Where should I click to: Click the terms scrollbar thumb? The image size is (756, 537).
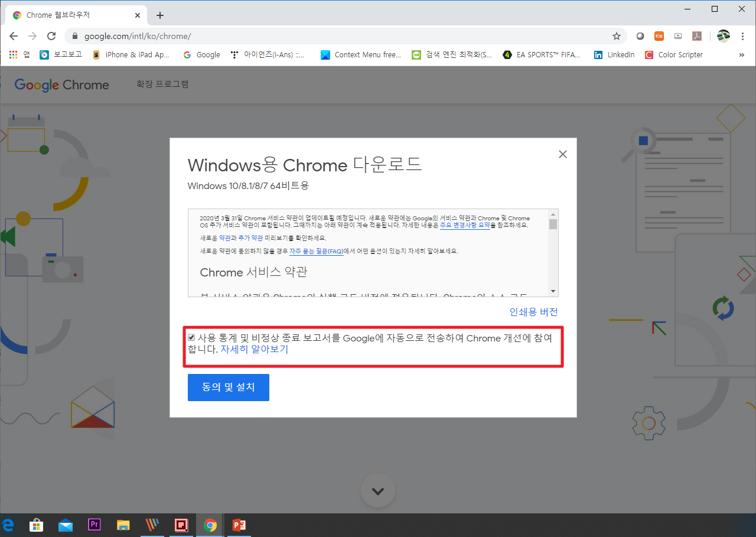553,224
